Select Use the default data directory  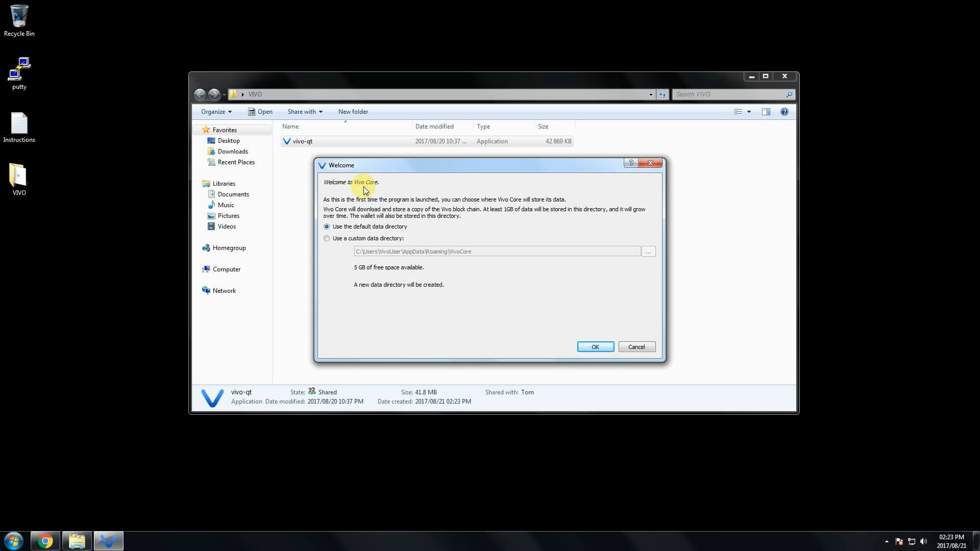click(327, 227)
